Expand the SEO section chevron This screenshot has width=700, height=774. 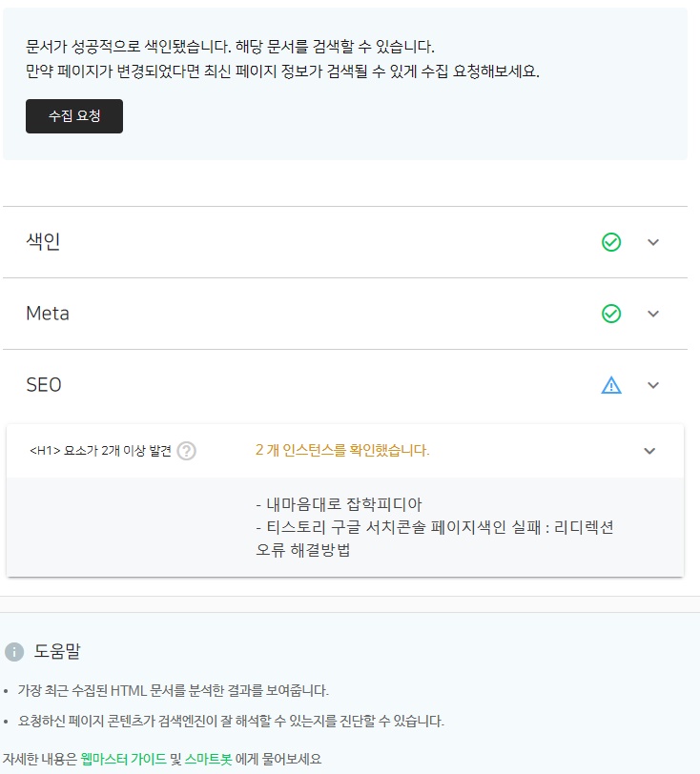point(653,385)
